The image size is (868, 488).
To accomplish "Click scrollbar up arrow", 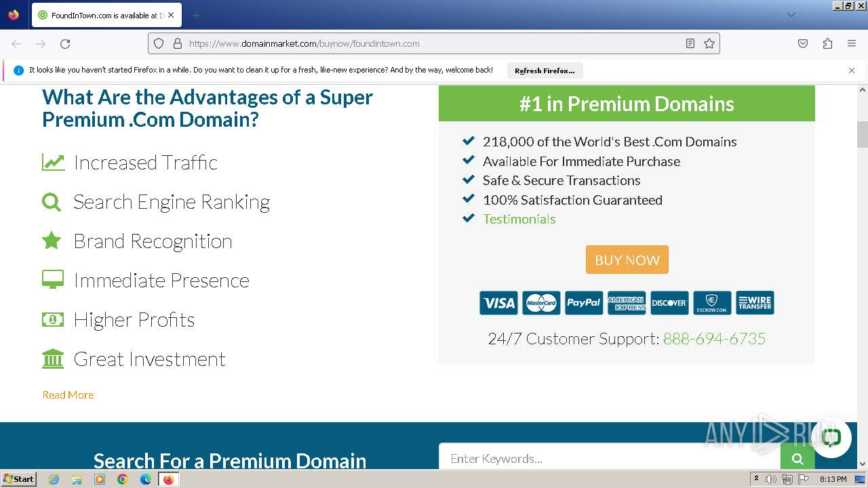I will tap(863, 89).
